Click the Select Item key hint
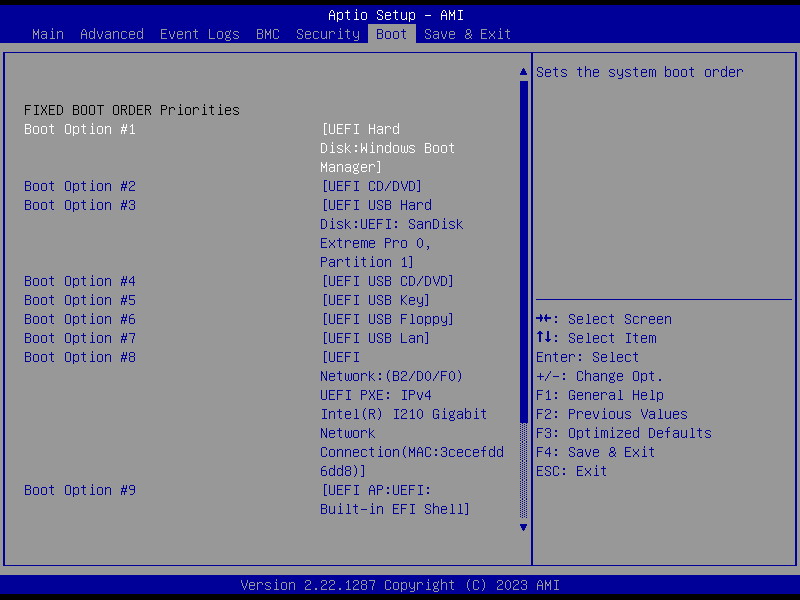 click(596, 338)
